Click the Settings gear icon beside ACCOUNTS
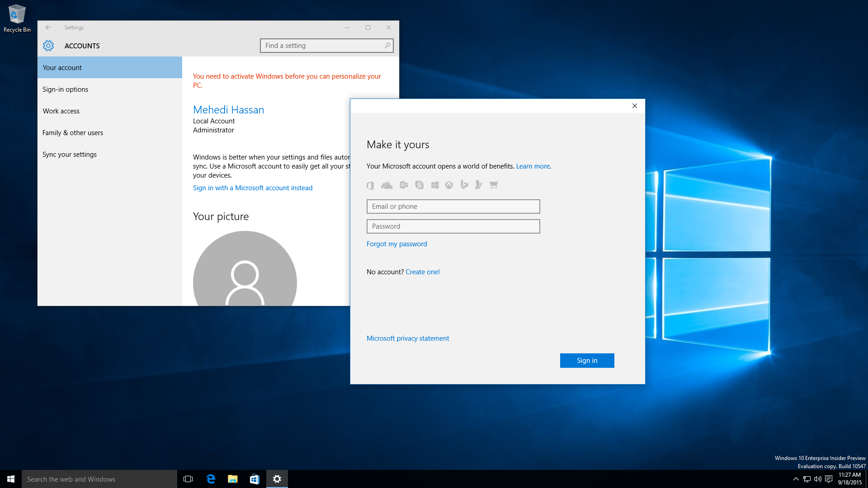The height and width of the screenshot is (488, 868). 48,46
